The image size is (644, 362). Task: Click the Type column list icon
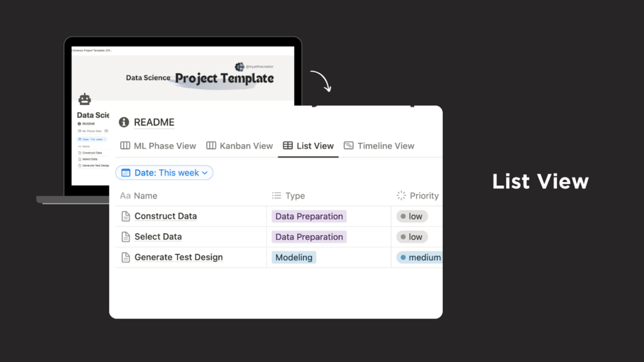coord(276,196)
